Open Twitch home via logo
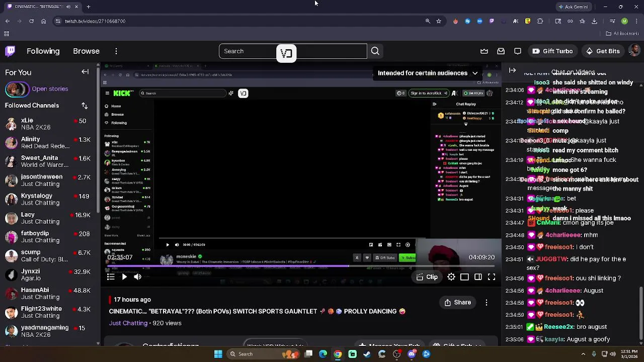 click(x=10, y=51)
